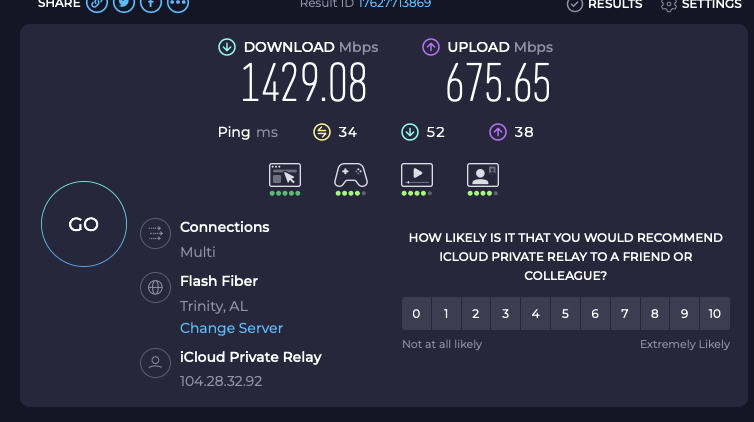Select rating 0 Not at all likely

(x=416, y=314)
